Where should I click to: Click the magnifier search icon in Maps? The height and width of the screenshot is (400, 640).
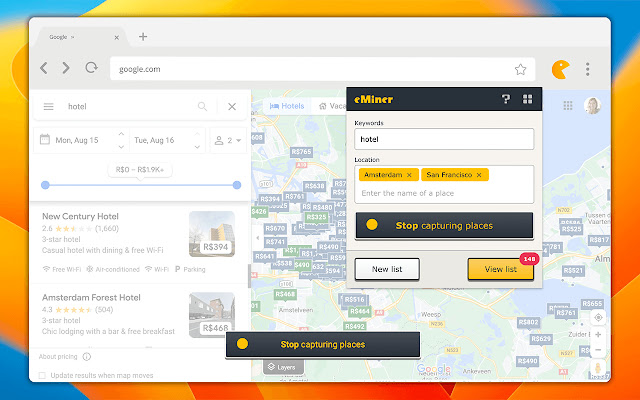(x=202, y=107)
